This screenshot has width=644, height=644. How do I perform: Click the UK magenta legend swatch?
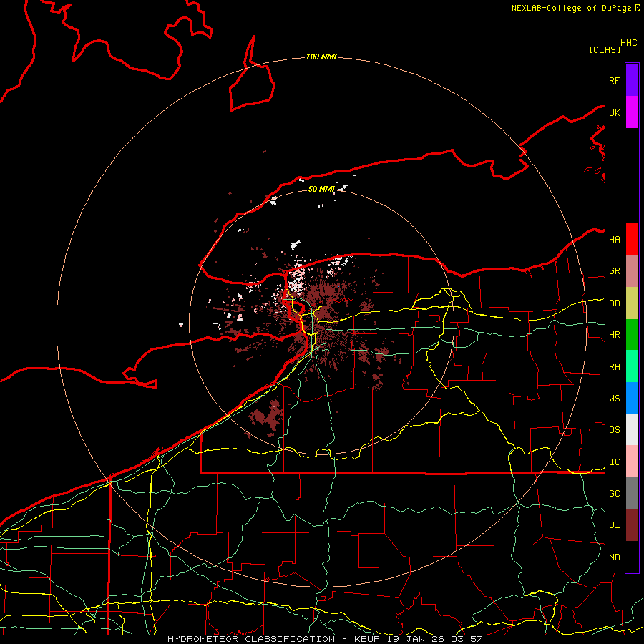coord(632,112)
